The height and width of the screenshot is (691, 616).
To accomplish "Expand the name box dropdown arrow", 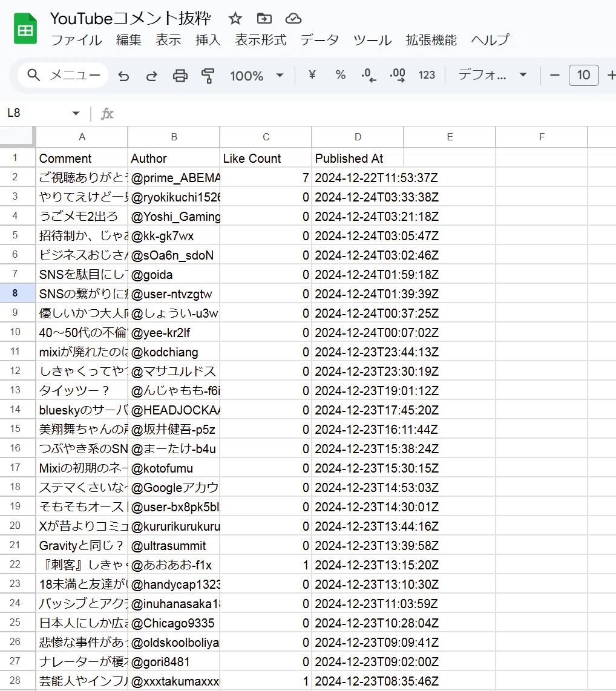I will 76,114.
